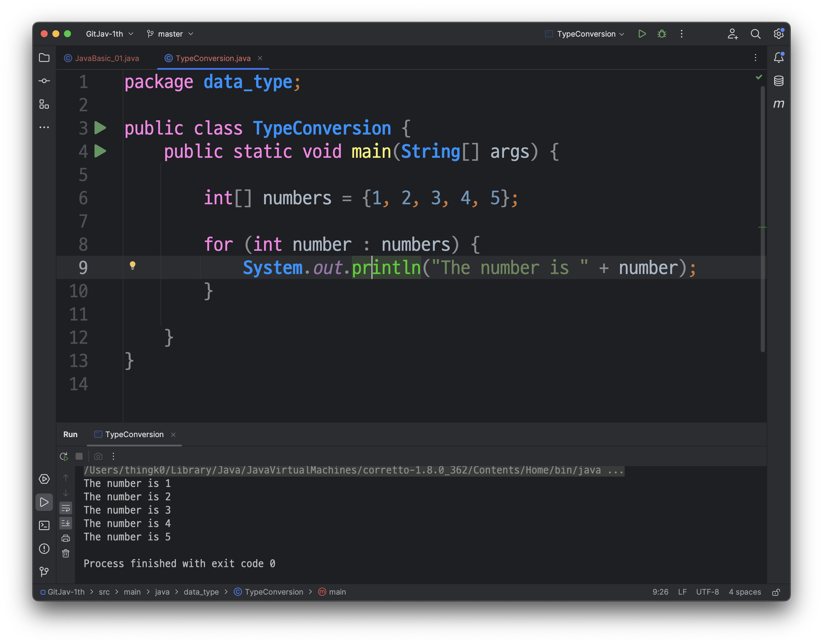This screenshot has width=823, height=644.
Task: Click the editor vertical scrollbar
Action: click(762, 219)
